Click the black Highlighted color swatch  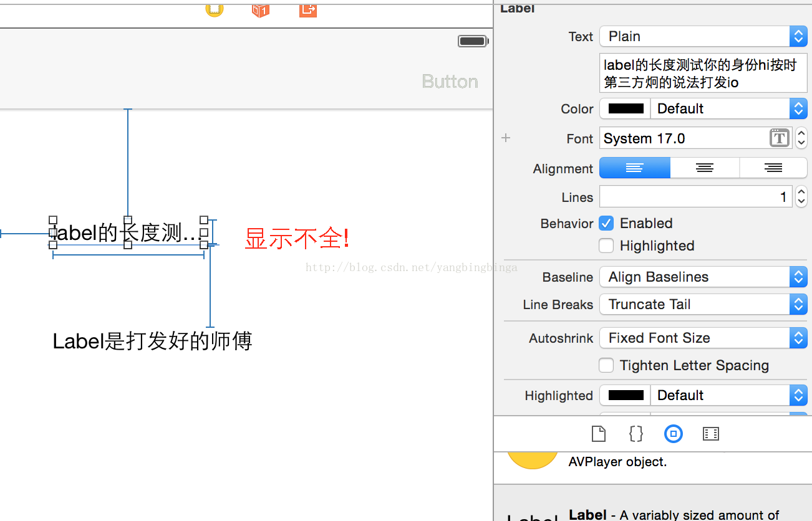[x=626, y=395]
